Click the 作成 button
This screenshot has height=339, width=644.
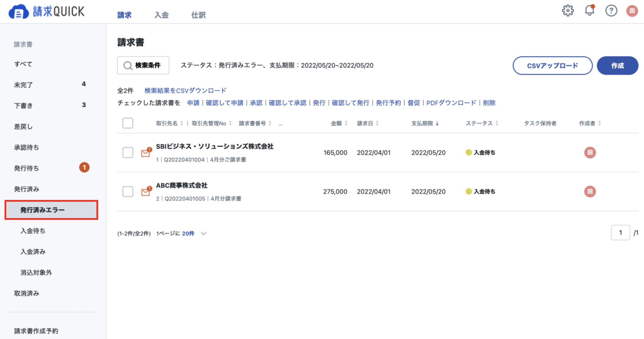coord(617,65)
